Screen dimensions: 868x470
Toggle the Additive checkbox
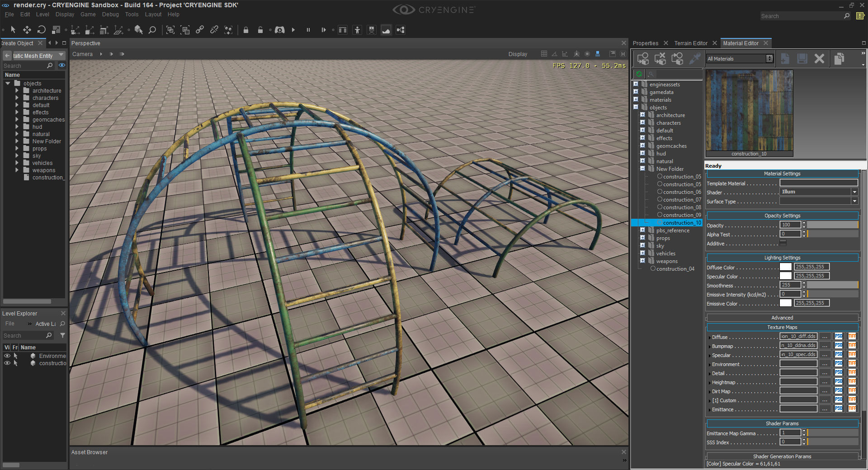(783, 243)
